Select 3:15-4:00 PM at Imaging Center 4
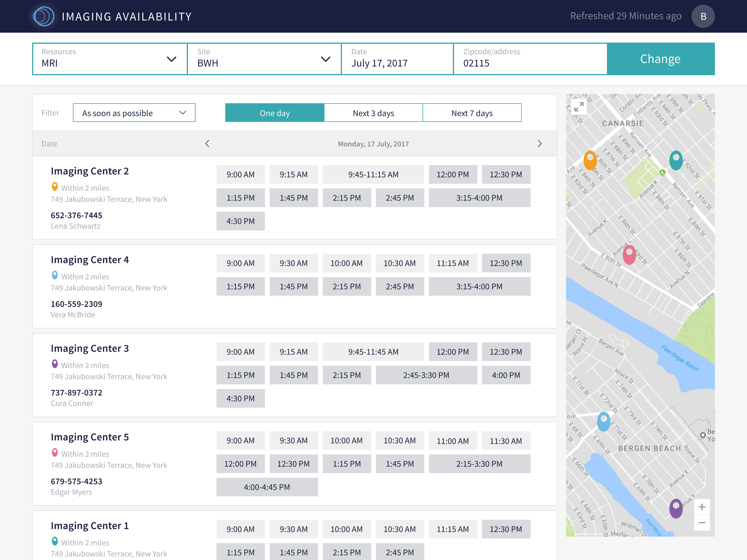The image size is (747, 560). [479, 287]
